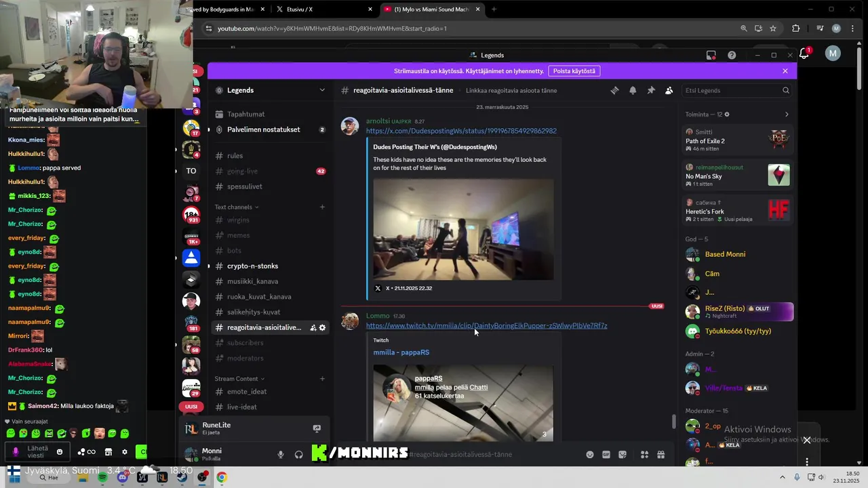This screenshot has width=868, height=488.
Task: Select ruoka_kuvat_kanava channel
Action: point(271,297)
